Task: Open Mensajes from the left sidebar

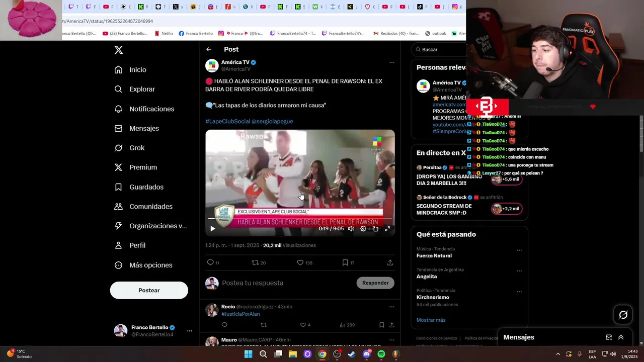Action: click(x=136, y=128)
